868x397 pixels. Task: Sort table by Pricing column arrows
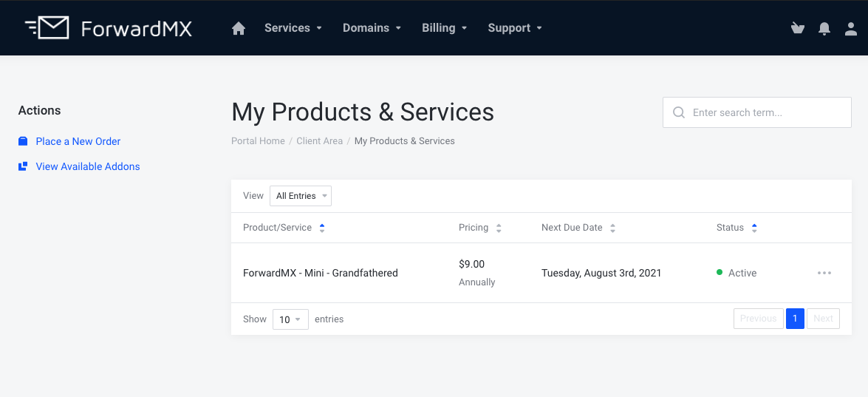click(499, 228)
